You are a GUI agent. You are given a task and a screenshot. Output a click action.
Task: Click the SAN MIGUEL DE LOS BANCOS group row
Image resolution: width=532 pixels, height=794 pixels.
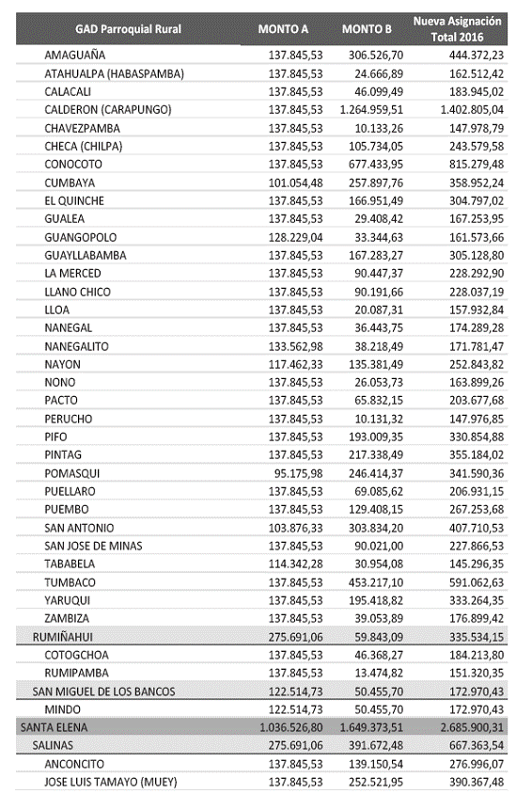[261, 691]
